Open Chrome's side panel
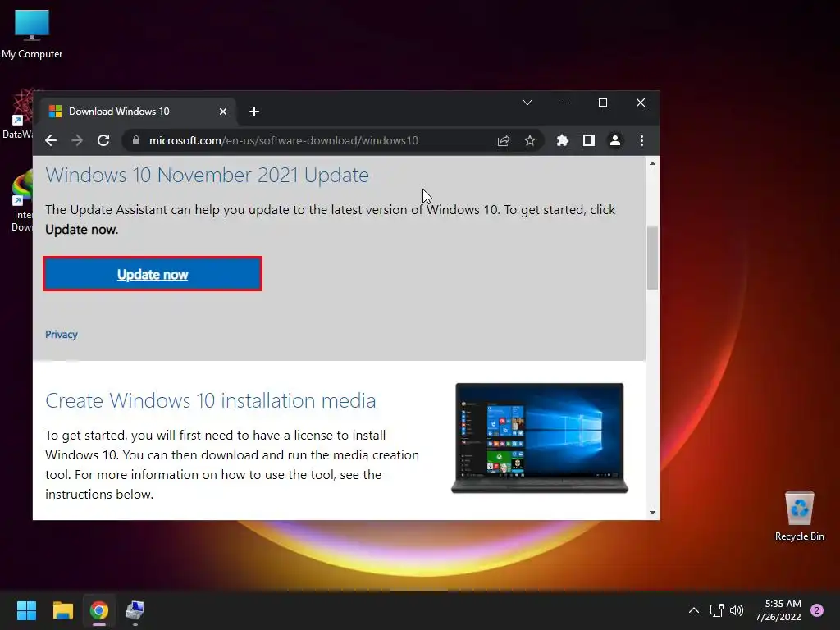This screenshot has height=630, width=840. click(x=589, y=140)
